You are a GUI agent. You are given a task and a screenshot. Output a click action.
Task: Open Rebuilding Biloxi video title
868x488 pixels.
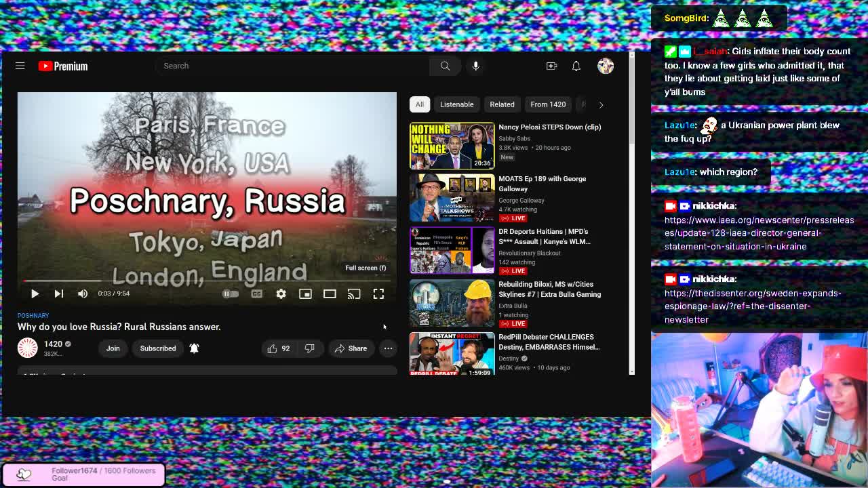(x=550, y=289)
